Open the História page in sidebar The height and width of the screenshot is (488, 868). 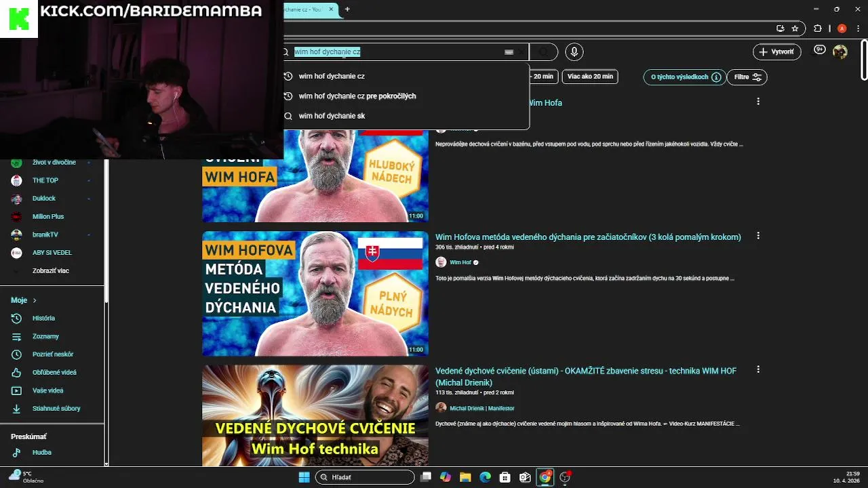43,318
